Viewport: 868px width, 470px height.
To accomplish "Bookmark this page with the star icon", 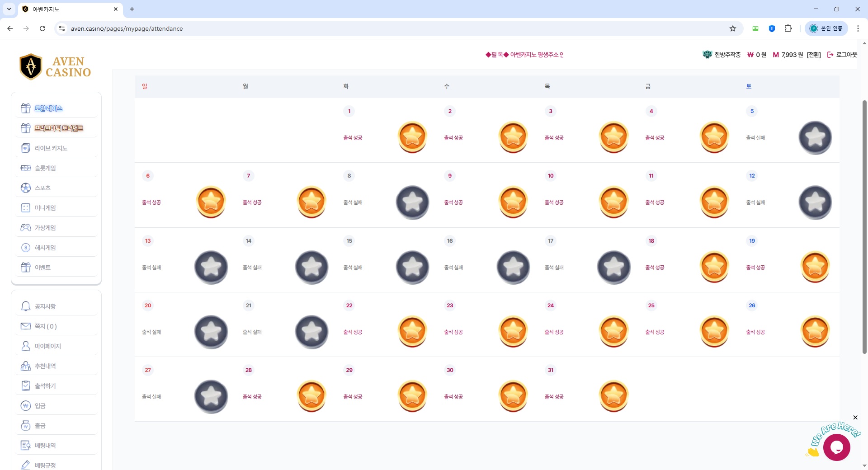I will click(733, 28).
